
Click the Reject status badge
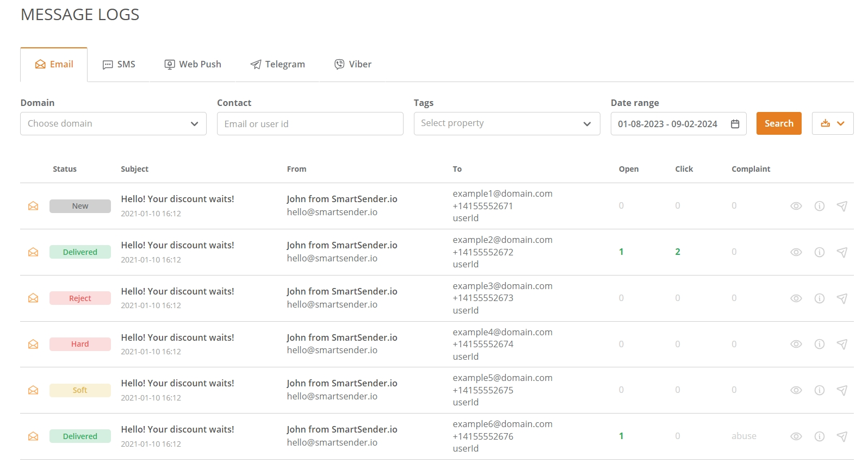[80, 298]
